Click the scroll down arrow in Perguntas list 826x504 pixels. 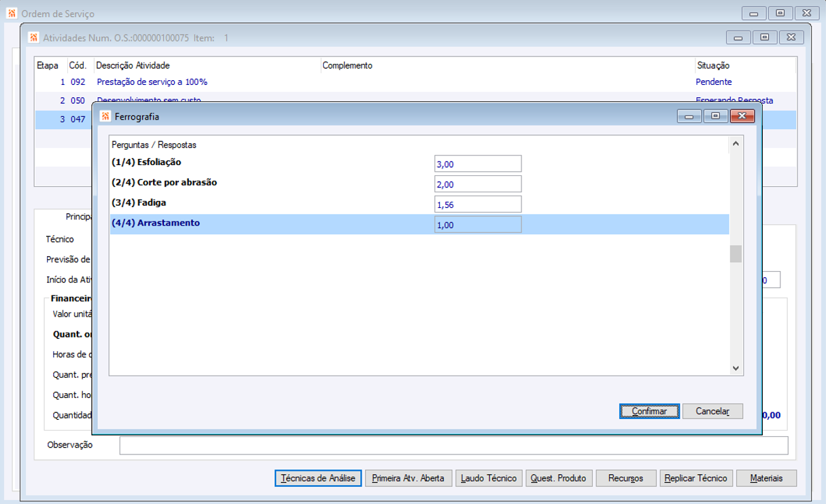(736, 367)
